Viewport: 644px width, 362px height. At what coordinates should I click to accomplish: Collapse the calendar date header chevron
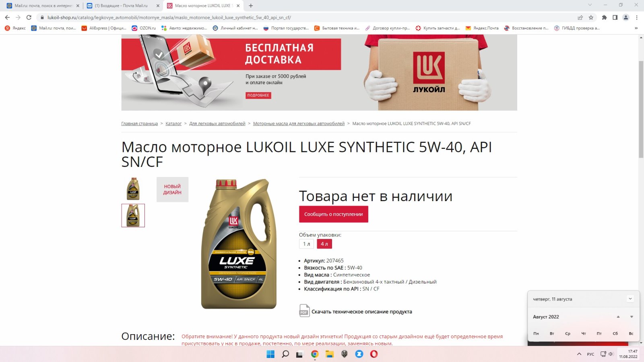click(630, 298)
